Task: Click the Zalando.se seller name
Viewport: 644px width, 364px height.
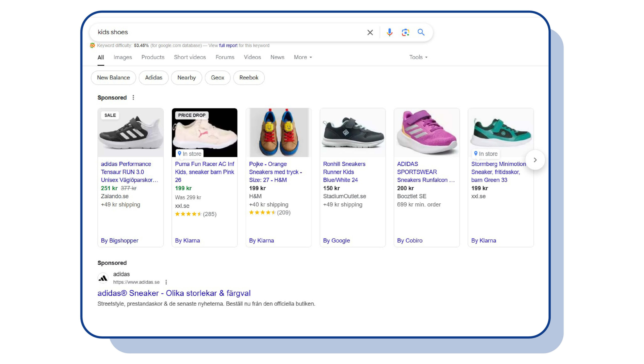Action: 115,196
